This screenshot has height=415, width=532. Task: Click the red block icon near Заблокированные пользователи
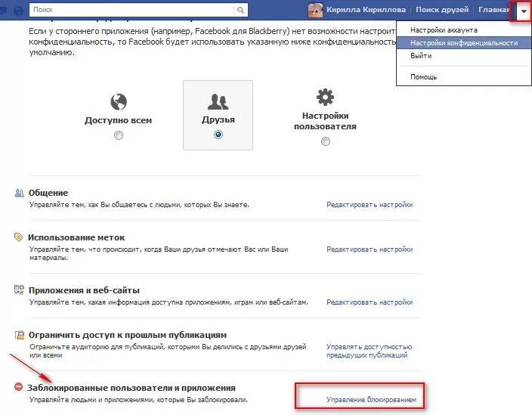(x=18, y=386)
